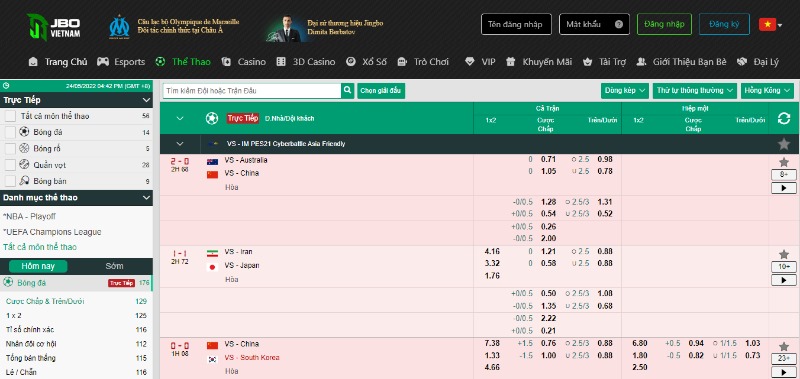Open the Hồng Kông odds format dropdown
The image size is (800, 379).
point(767,91)
